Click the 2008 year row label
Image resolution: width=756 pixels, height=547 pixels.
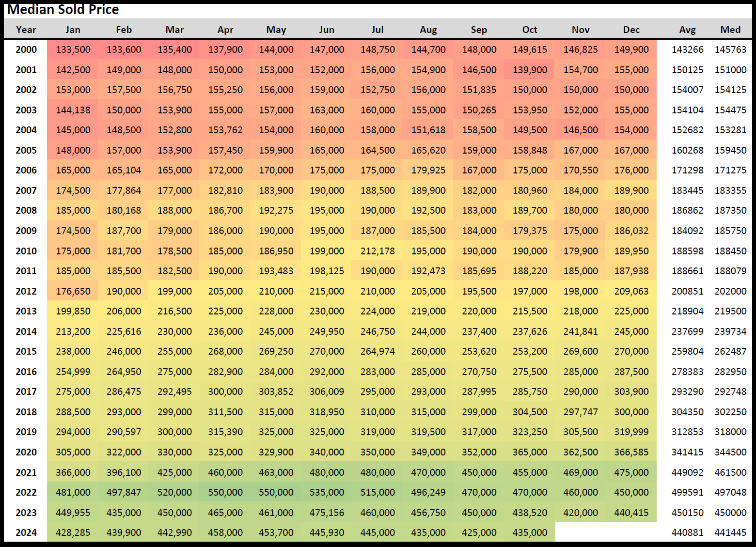[x=26, y=210]
